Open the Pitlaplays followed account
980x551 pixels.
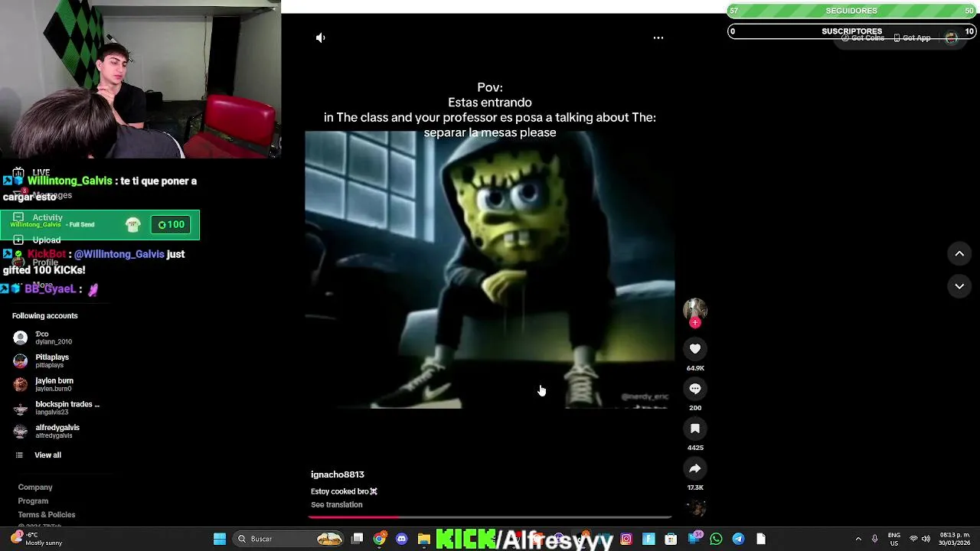(42, 361)
